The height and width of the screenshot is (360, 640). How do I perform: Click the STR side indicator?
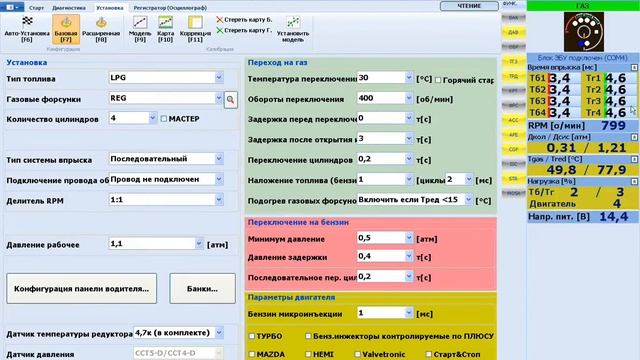coord(513,179)
